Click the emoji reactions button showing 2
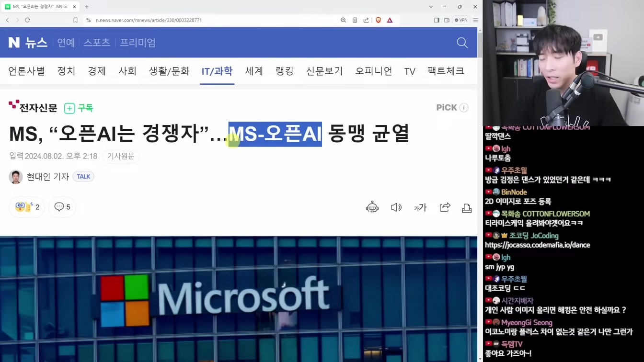The width and height of the screenshot is (644, 362). pos(27,207)
